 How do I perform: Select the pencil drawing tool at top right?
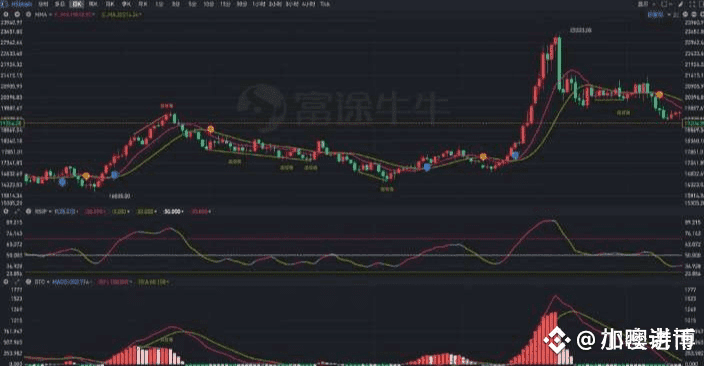pos(681,4)
